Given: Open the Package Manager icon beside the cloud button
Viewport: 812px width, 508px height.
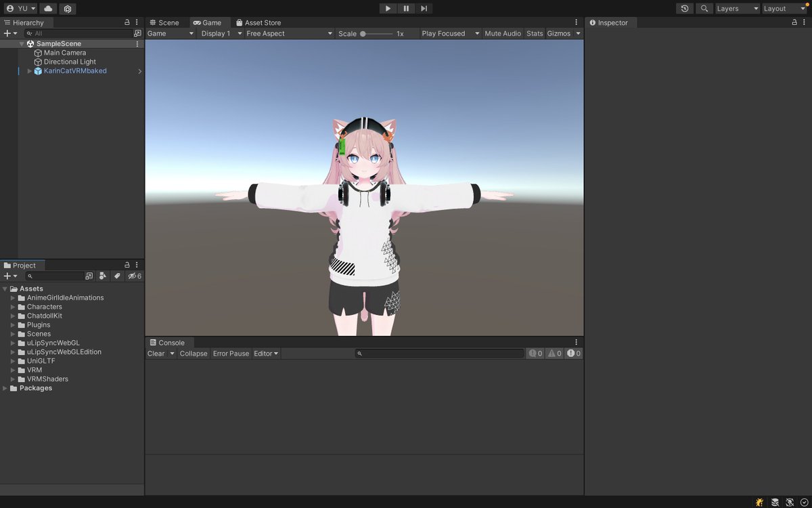Looking at the screenshot, I should (x=67, y=9).
